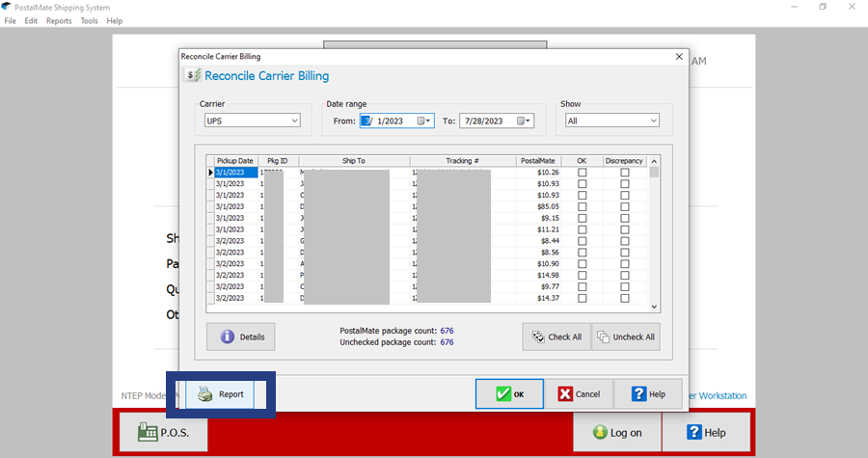Click the Check All checkmarks icon
The height and width of the screenshot is (458, 868).
(538, 337)
